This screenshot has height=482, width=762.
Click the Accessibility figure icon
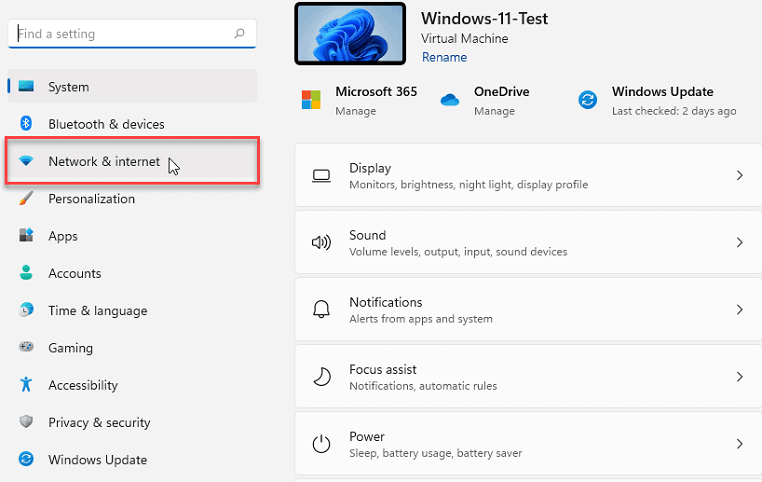point(26,384)
